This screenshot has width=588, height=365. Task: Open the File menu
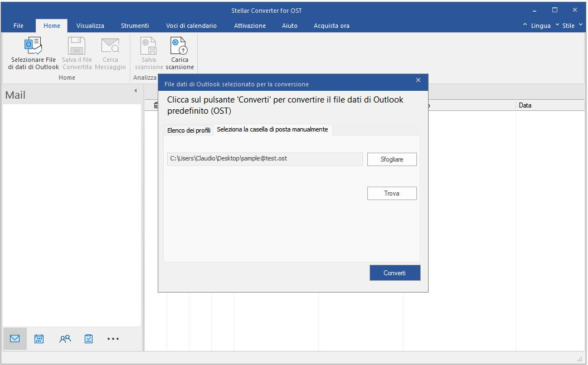pyautogui.click(x=18, y=26)
